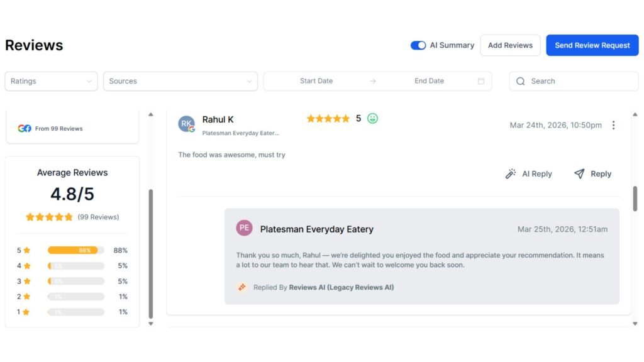Click the Google icon on the reviews source card
Viewport: 644px width, 362px height.
click(x=21, y=128)
